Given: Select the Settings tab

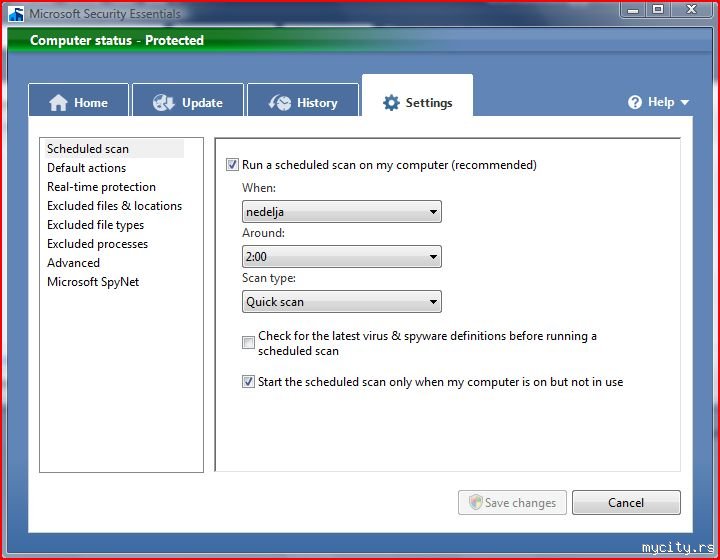Looking at the screenshot, I should pyautogui.click(x=417, y=95).
